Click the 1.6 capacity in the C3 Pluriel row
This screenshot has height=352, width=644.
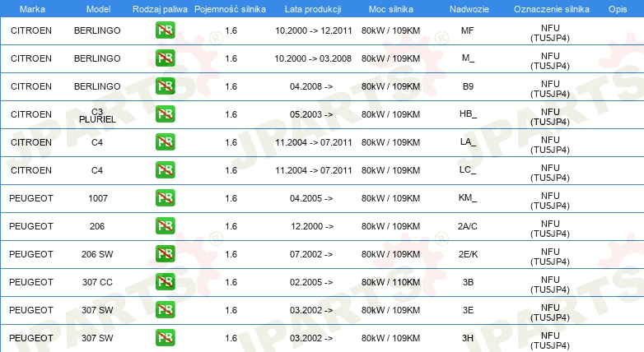(x=231, y=114)
